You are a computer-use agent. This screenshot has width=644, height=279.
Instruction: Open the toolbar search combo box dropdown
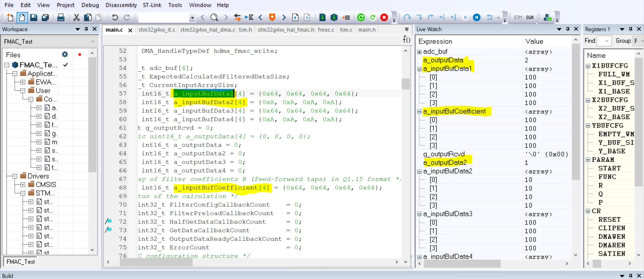coord(192,17)
